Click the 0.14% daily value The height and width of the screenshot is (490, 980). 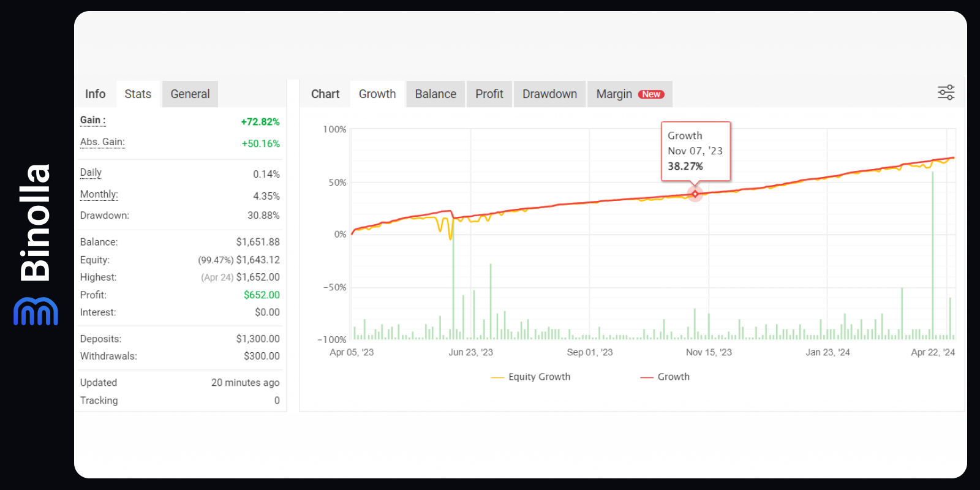click(x=266, y=175)
